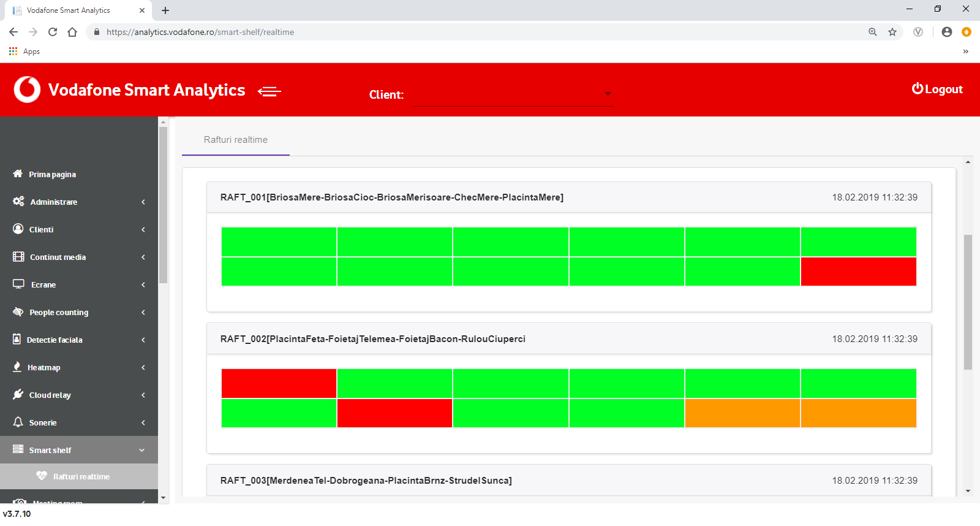This screenshot has width=980, height=526.
Task: Click the version label v3.7.10
Action: [x=17, y=514]
